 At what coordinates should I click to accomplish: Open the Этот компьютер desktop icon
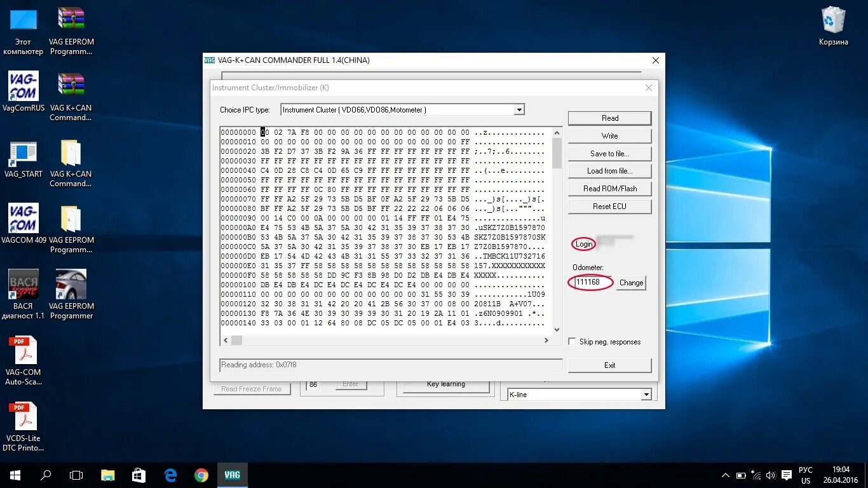(24, 30)
